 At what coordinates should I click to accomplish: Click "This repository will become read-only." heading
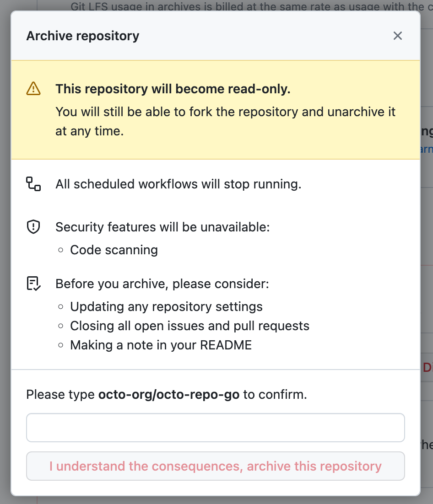point(173,89)
